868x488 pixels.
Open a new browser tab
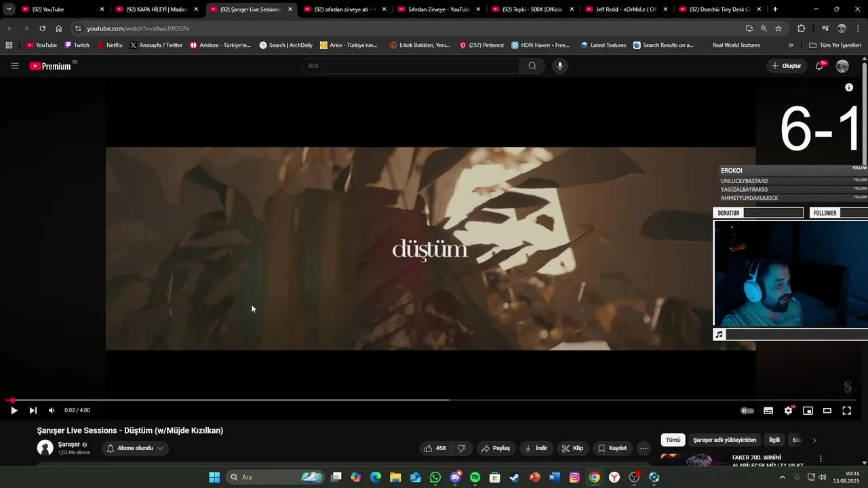[x=775, y=9]
